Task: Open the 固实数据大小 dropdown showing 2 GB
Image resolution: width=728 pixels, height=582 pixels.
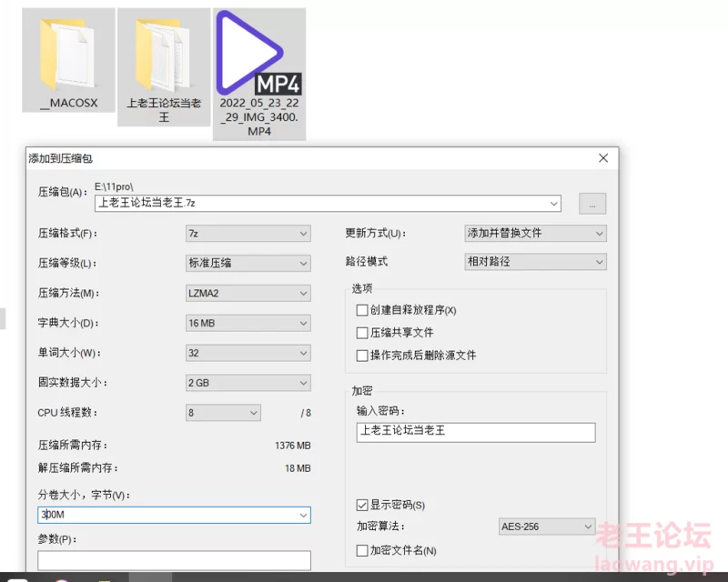Action: [248, 383]
